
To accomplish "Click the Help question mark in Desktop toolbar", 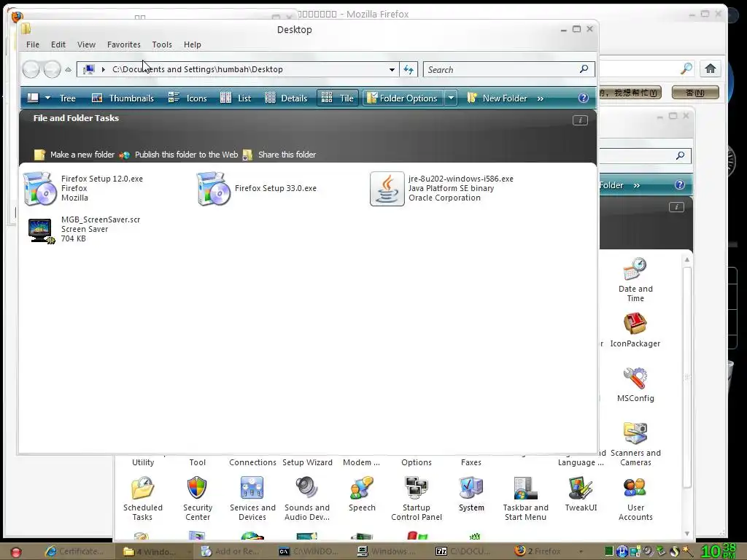I will click(x=583, y=98).
